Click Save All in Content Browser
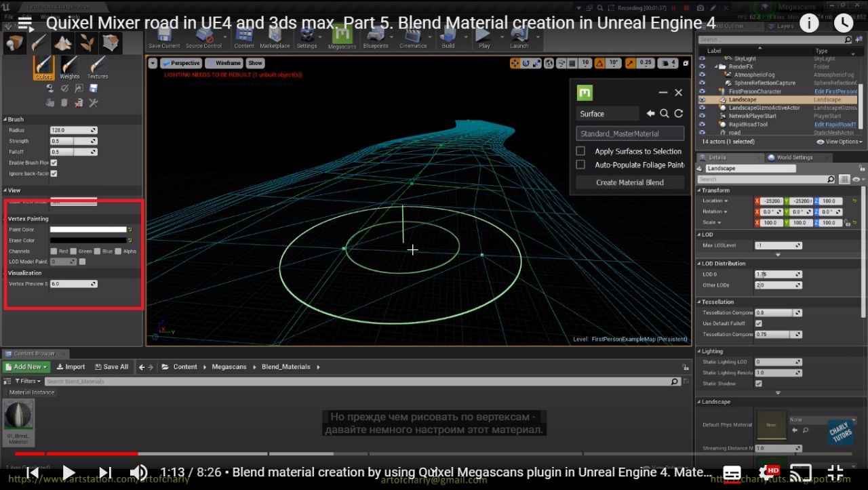 tap(111, 367)
